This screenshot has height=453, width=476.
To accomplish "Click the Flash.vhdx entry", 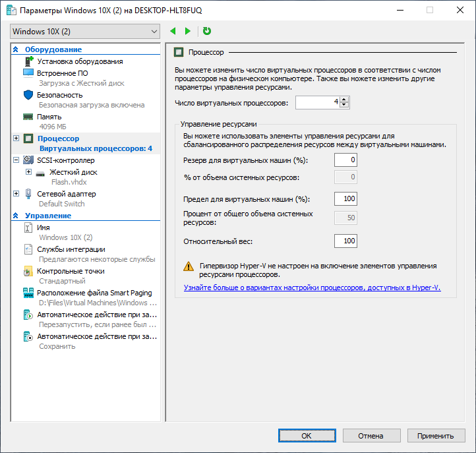I will (x=69, y=182).
